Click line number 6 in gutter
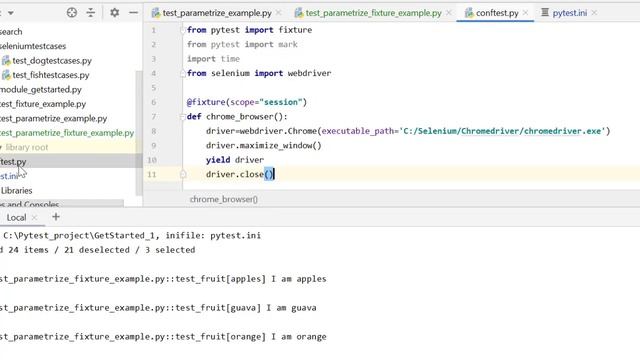Screen dimensions: 640x360 pos(153,102)
